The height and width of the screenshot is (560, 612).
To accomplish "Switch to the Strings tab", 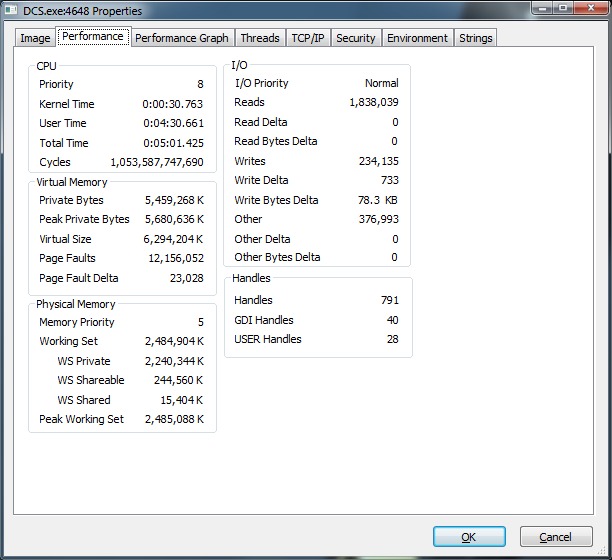I will [475, 38].
